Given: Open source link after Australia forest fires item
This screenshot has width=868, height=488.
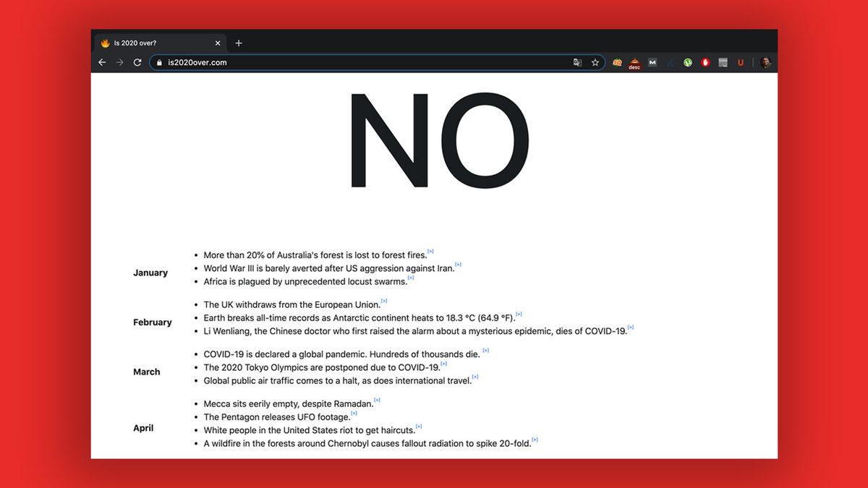Looking at the screenshot, I should tap(430, 252).
